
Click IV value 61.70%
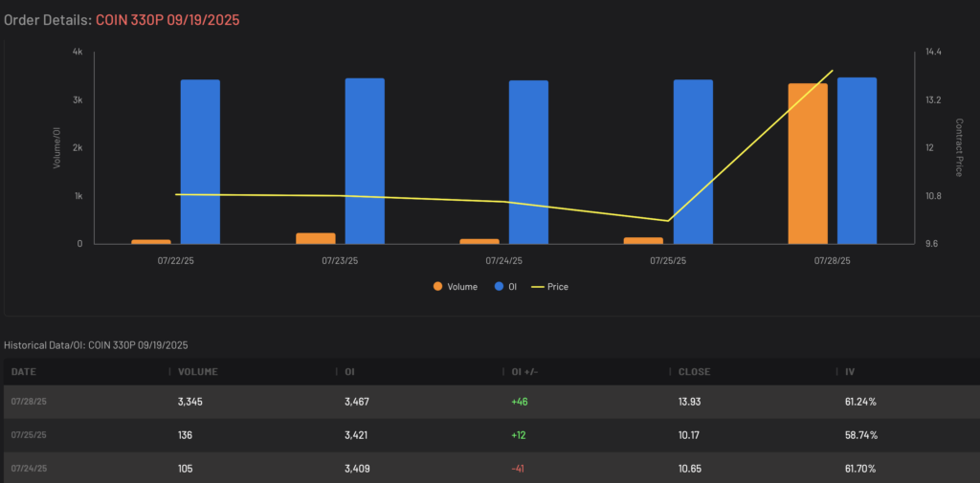(860, 468)
